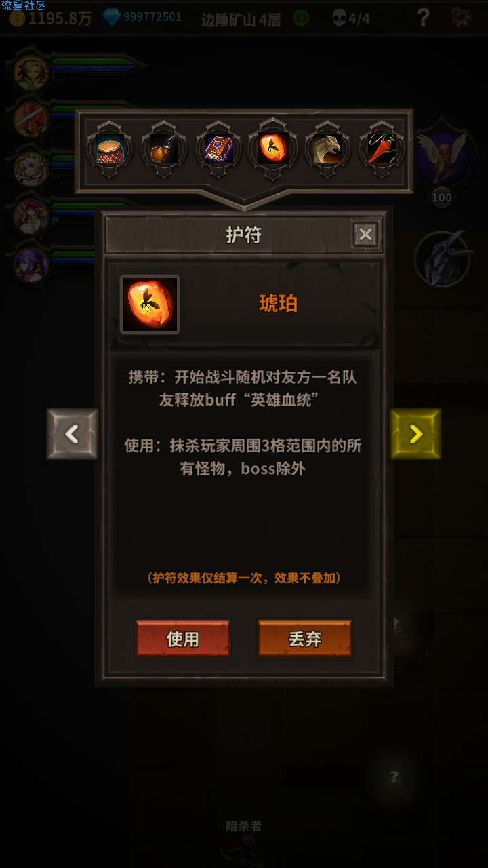This screenshot has width=488, height=868.
Task: Tap the dark raven skill icon
Action: [443, 259]
